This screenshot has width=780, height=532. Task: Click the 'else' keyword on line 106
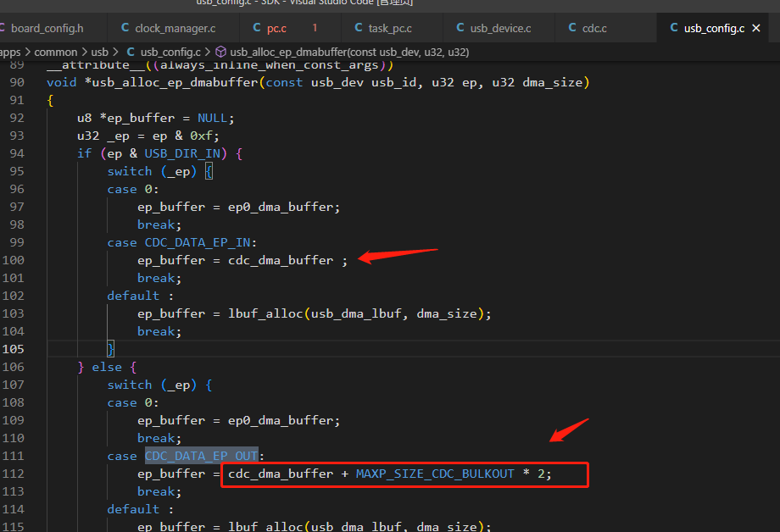click(x=107, y=367)
